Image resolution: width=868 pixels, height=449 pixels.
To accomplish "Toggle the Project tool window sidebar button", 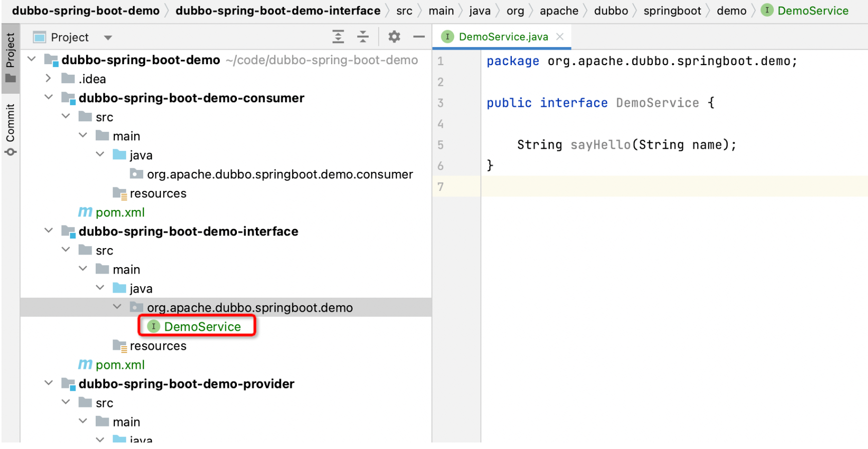I will 11,57.
